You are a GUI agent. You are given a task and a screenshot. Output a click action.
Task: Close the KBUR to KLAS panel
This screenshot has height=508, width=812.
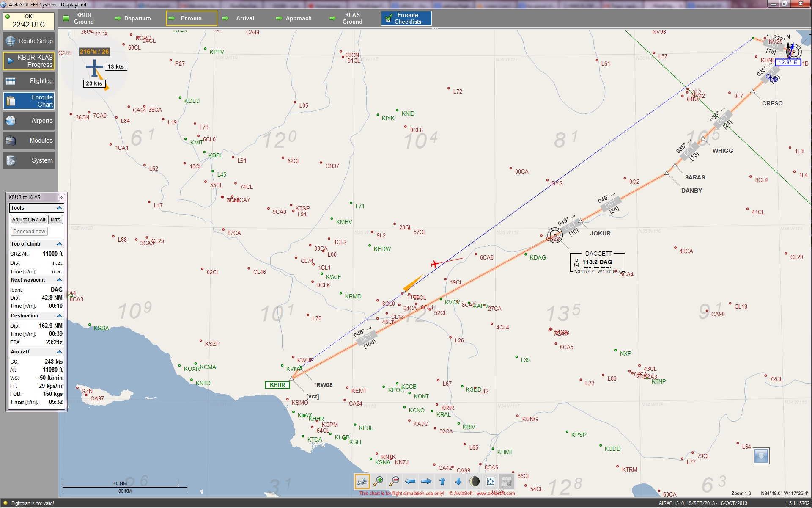click(x=61, y=197)
